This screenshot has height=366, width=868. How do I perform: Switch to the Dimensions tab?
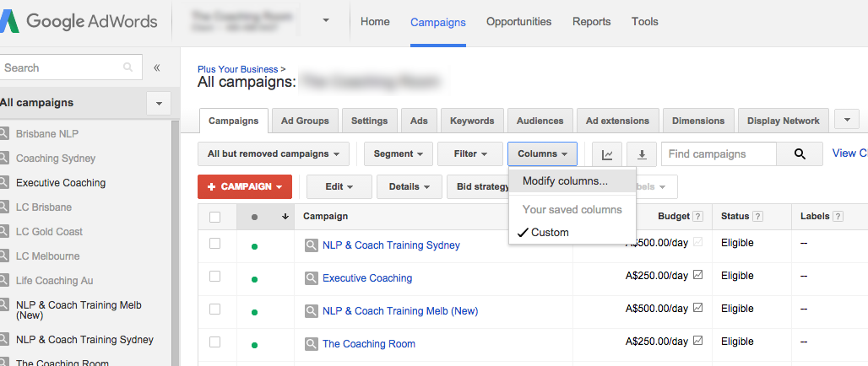(x=698, y=121)
